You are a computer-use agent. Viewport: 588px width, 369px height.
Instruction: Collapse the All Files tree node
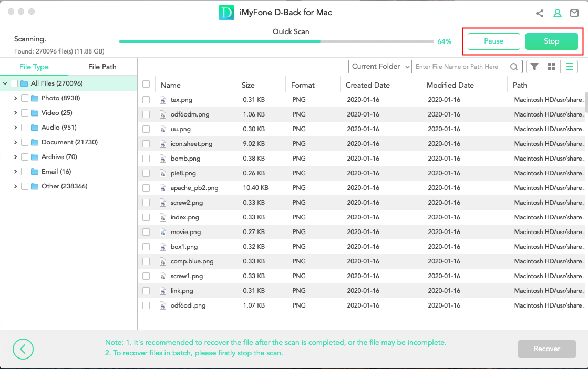(x=5, y=83)
